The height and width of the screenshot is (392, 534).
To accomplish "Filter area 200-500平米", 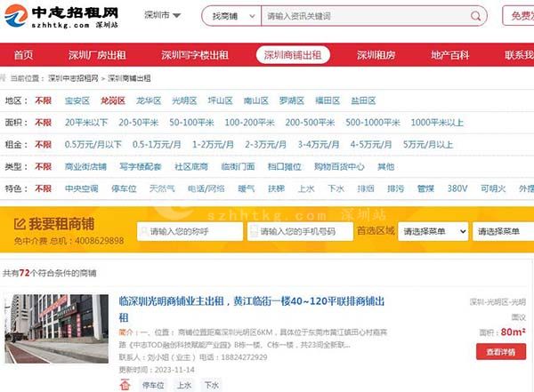I will pos(310,122).
